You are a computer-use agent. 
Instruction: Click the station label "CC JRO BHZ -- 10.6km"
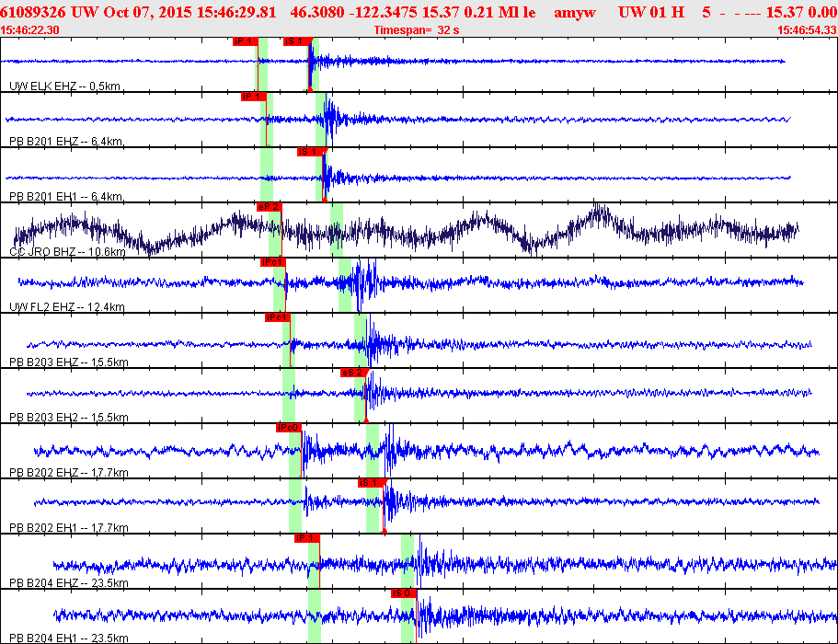67,252
